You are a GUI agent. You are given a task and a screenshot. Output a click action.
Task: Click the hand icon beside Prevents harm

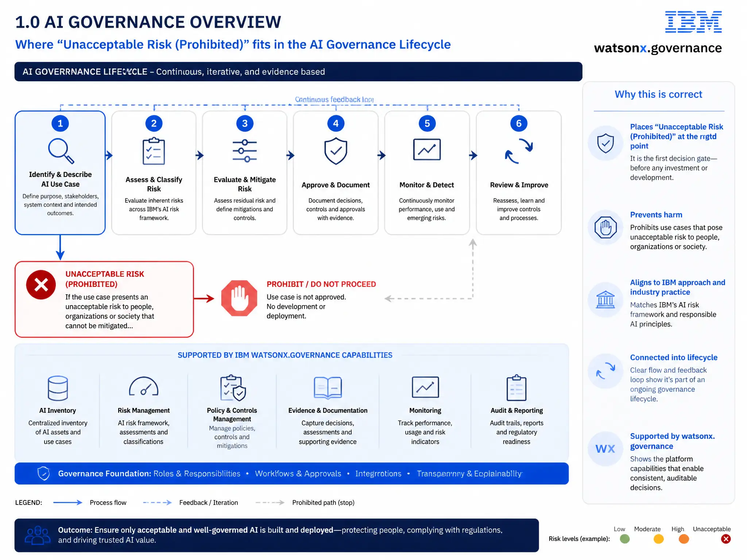pyautogui.click(x=605, y=227)
